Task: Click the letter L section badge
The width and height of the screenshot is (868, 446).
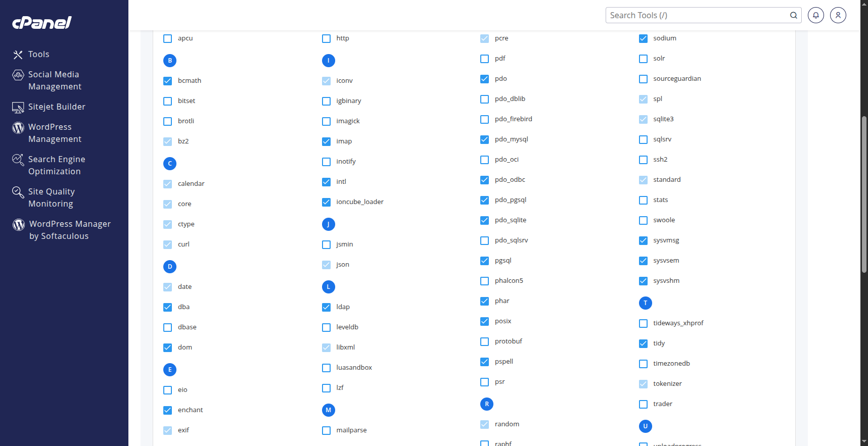Action: click(329, 287)
